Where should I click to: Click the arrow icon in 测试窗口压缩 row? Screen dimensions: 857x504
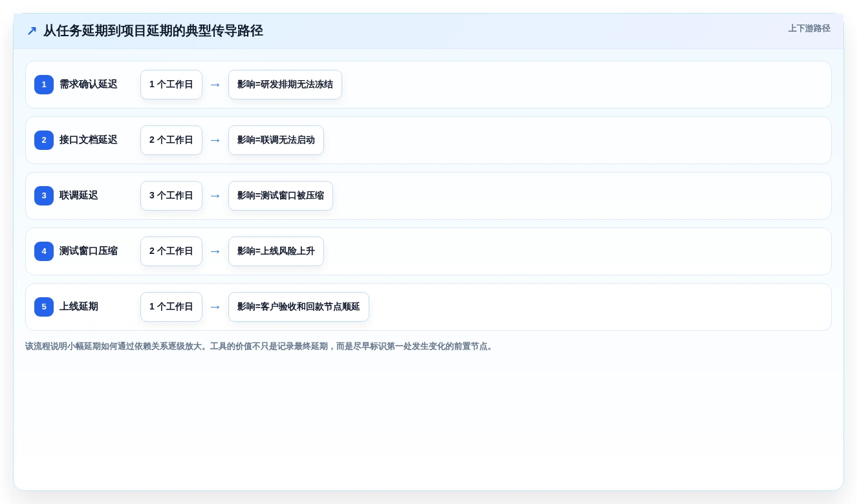(x=215, y=251)
